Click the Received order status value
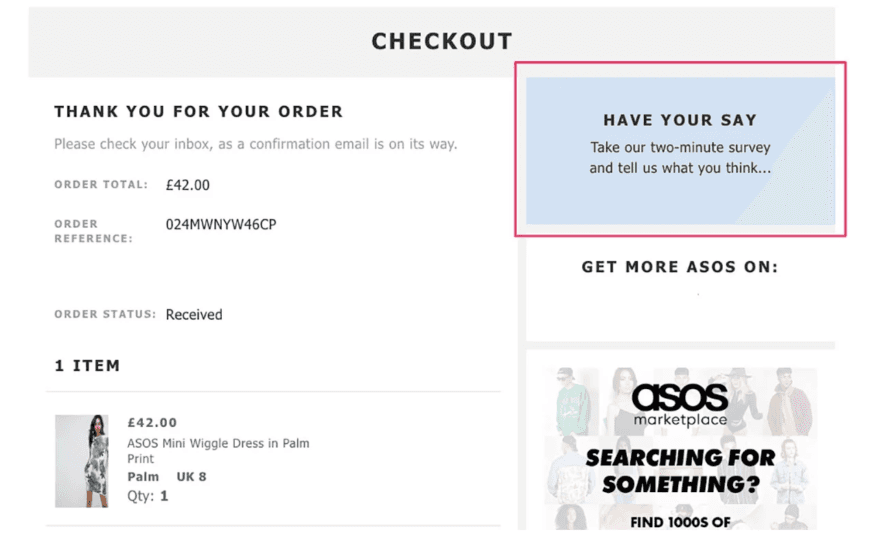 (x=194, y=314)
